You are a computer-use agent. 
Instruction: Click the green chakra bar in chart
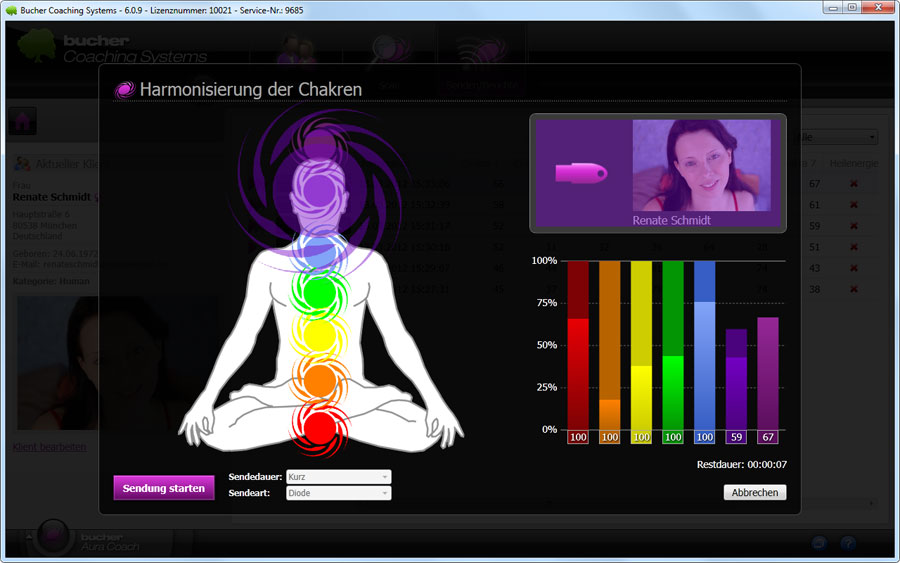pos(673,345)
